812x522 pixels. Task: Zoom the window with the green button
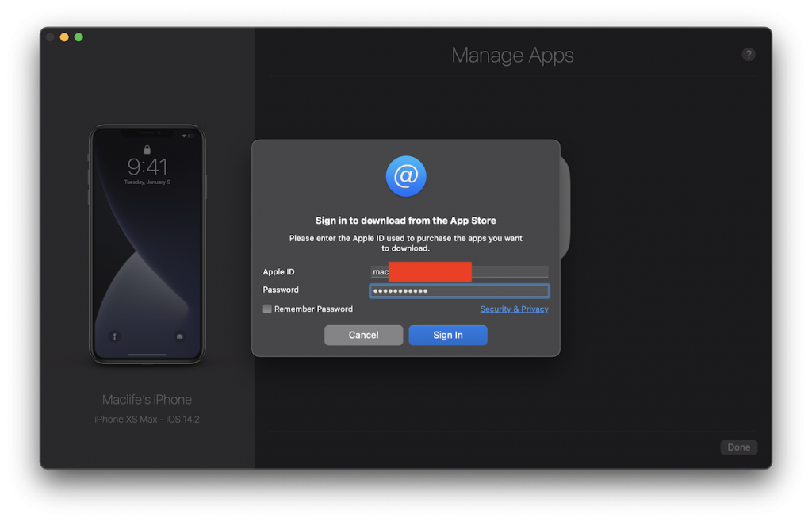78,36
